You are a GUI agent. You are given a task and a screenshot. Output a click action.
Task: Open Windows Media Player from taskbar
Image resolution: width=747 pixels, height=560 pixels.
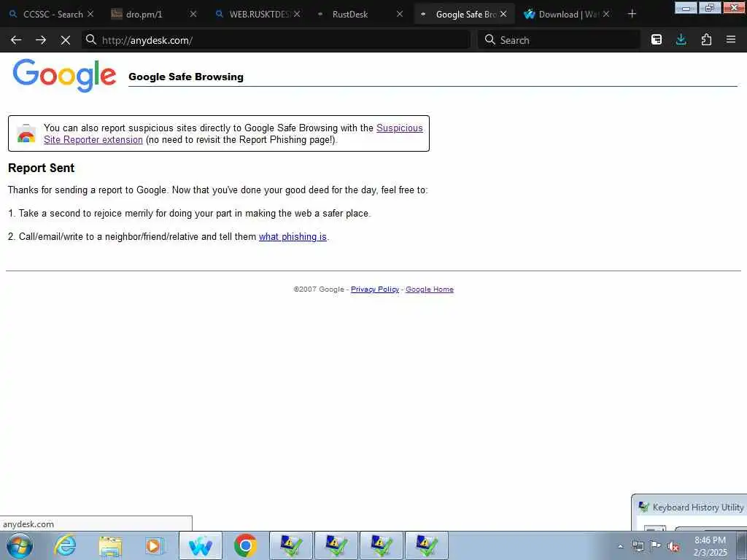155,545
